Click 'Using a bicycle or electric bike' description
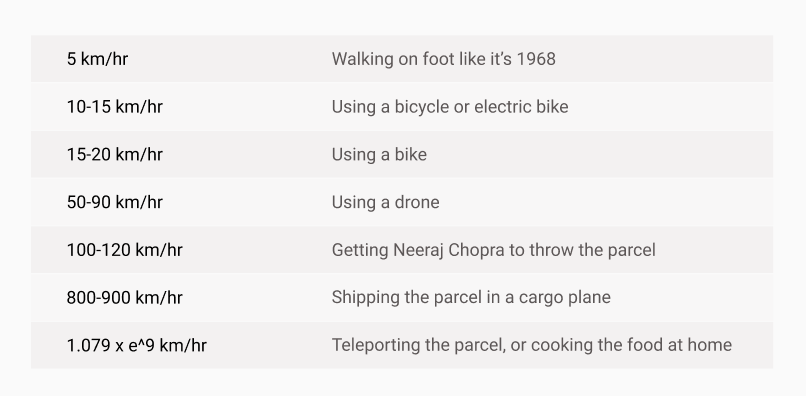806x396 pixels. click(450, 106)
